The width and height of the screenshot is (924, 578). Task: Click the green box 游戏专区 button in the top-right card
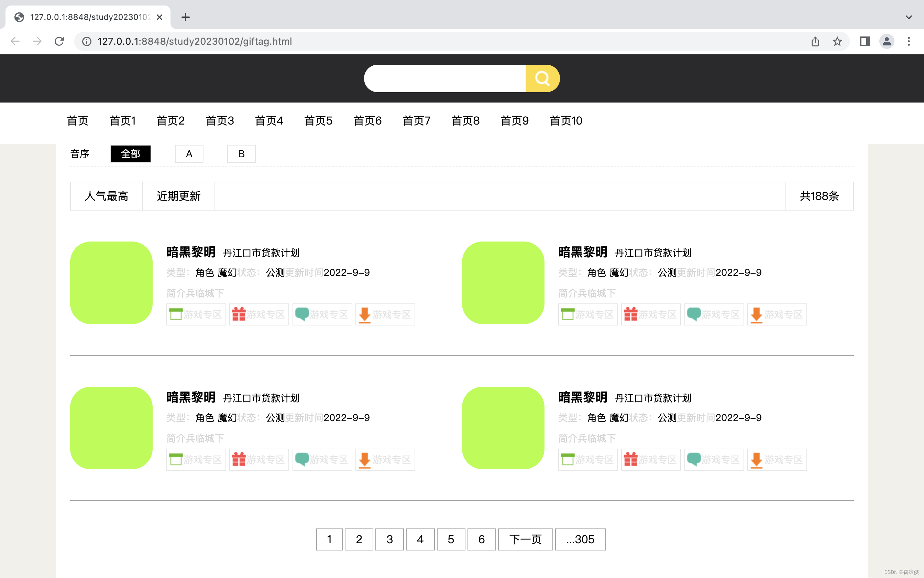pyautogui.click(x=588, y=314)
